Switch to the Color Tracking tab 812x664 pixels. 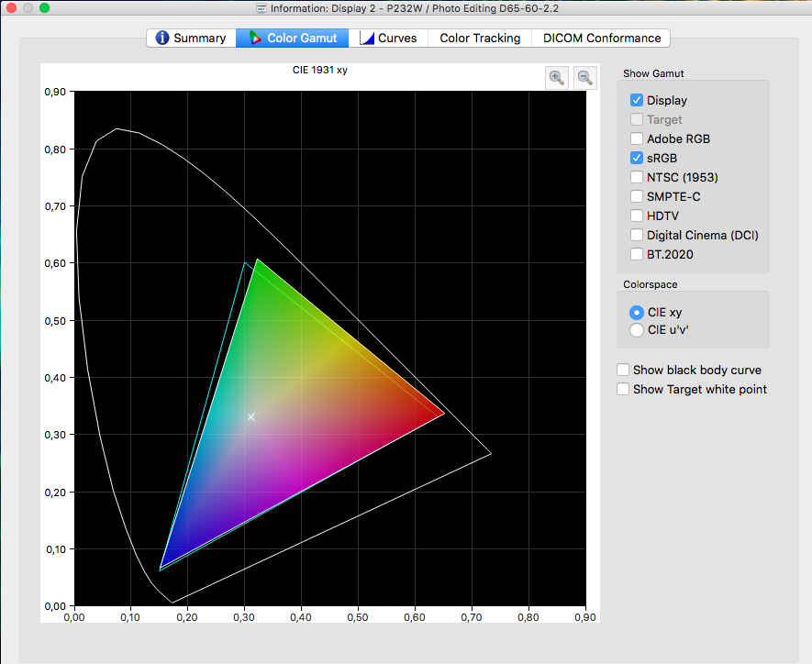tap(480, 39)
